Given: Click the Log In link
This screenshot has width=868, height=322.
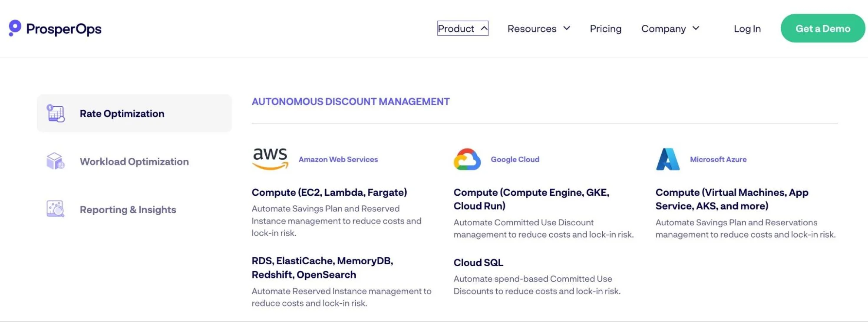Looking at the screenshot, I should (x=747, y=29).
